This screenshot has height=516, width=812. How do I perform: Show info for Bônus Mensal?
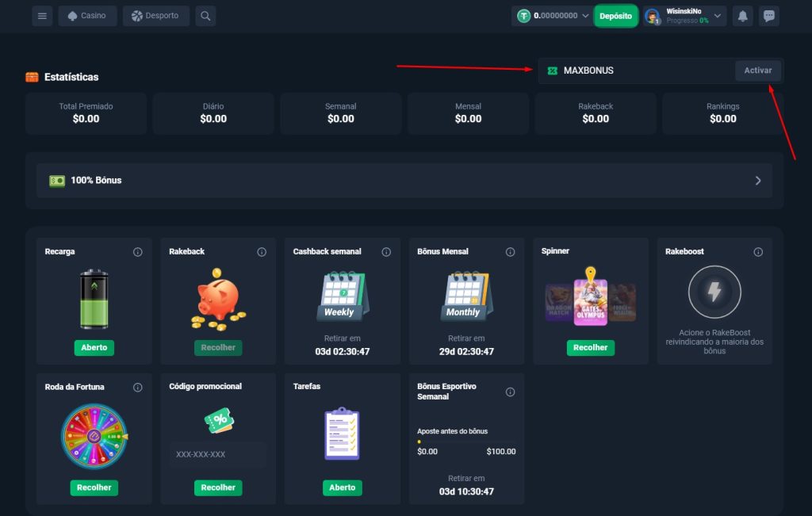pyautogui.click(x=510, y=252)
